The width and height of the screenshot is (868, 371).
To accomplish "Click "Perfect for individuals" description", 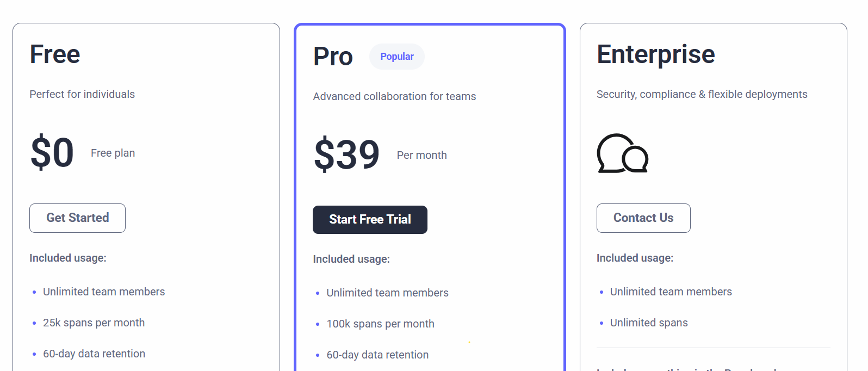I will click(82, 94).
